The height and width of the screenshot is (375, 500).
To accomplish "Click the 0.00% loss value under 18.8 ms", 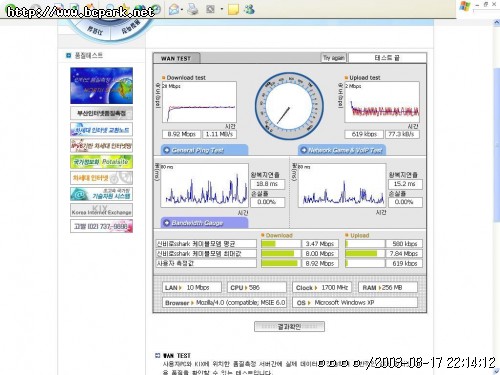I will pos(267,202).
